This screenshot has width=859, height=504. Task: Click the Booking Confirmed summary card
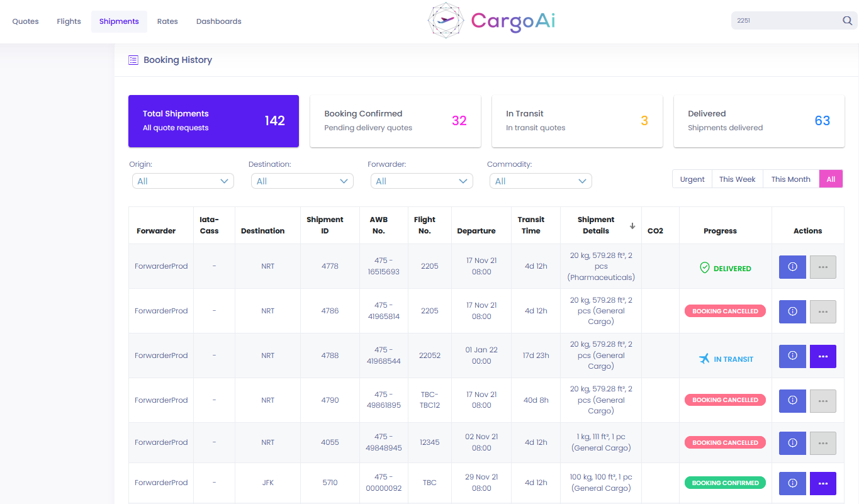395,121
